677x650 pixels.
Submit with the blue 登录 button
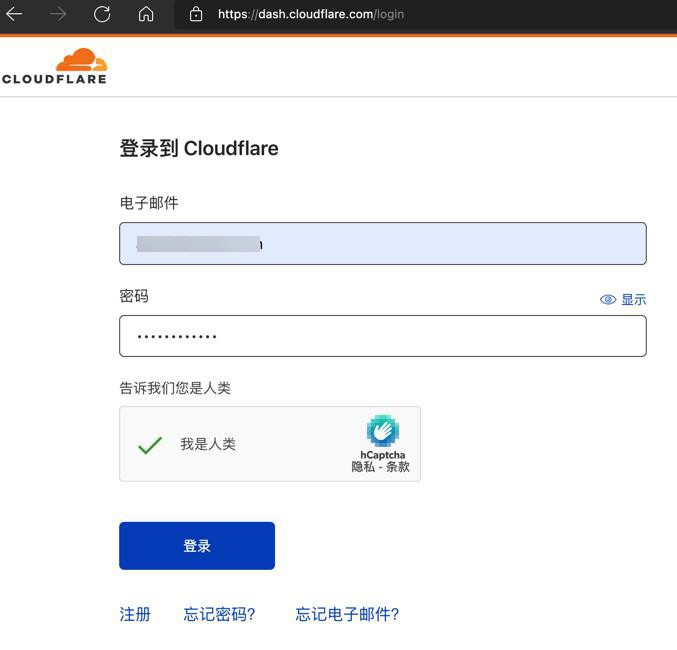(x=197, y=546)
